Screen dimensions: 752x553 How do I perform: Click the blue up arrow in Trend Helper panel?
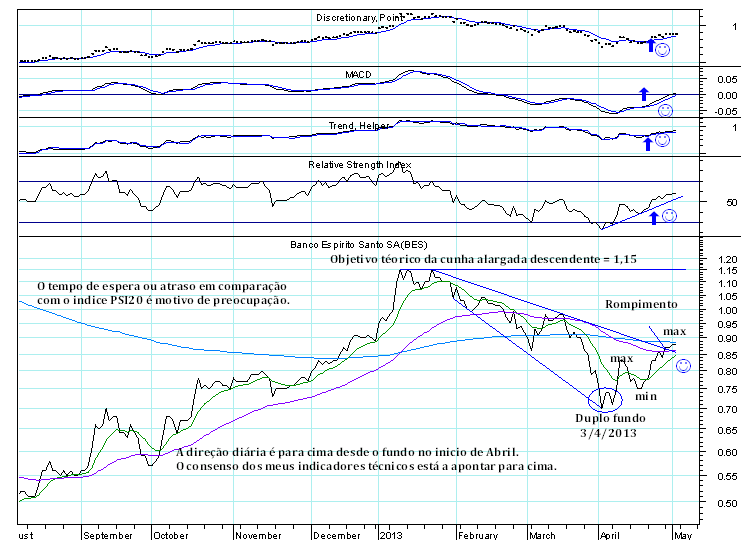pos(648,143)
